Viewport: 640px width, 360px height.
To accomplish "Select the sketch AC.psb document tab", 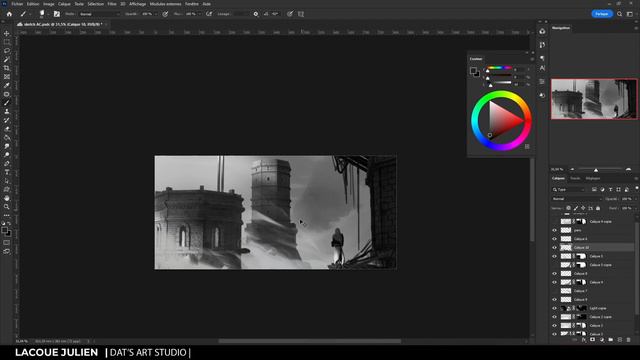I will (61, 24).
